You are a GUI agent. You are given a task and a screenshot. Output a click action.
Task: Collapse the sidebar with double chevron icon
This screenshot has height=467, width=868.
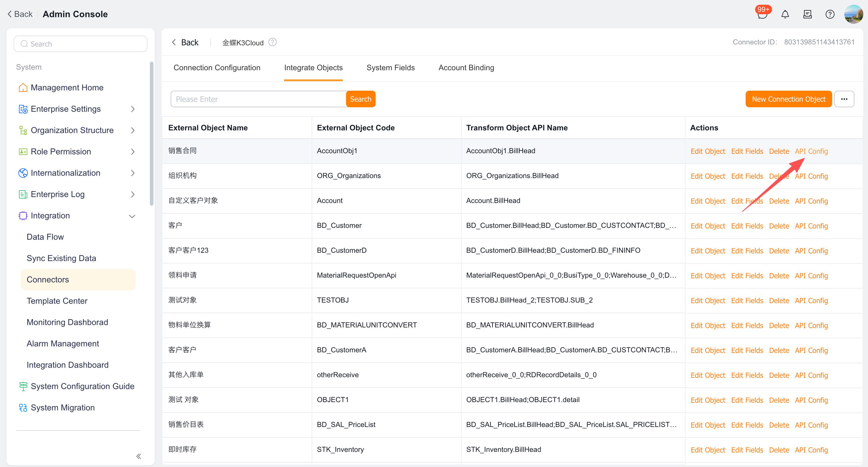[x=138, y=456]
